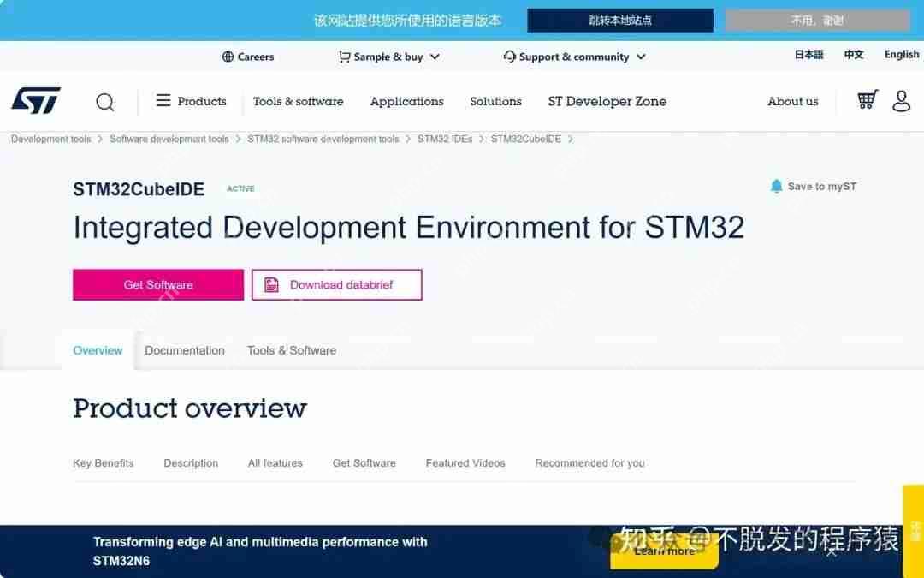The width and height of the screenshot is (924, 578).
Task: Expand the Support & community dropdown
Action: coord(573,57)
